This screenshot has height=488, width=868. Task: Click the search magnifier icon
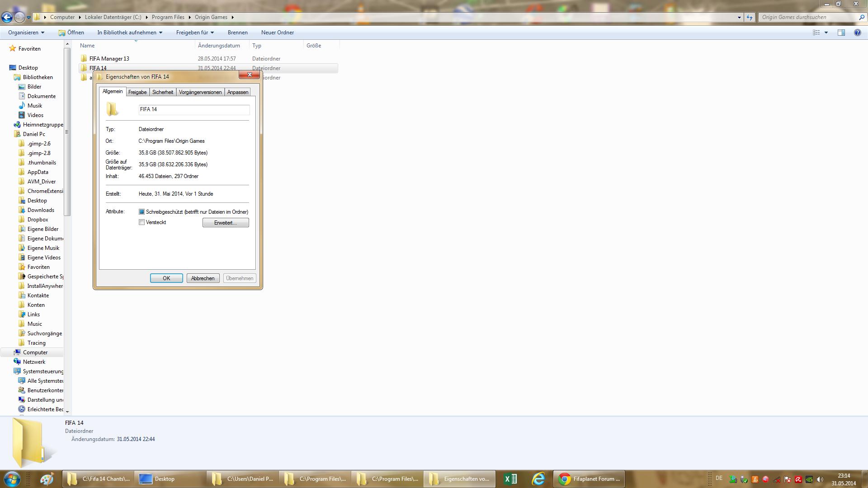pos(861,17)
